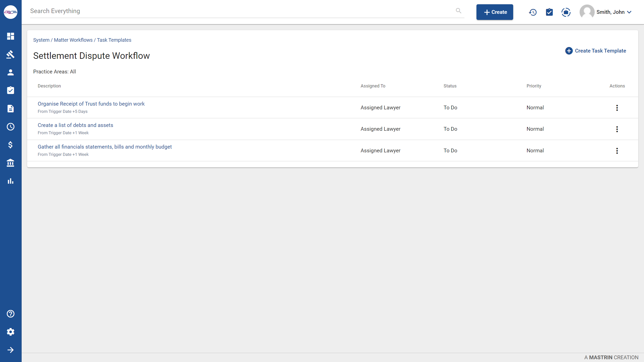Click the tasks checkmark icon in sidebar
This screenshot has height=362, width=644.
[11, 90]
